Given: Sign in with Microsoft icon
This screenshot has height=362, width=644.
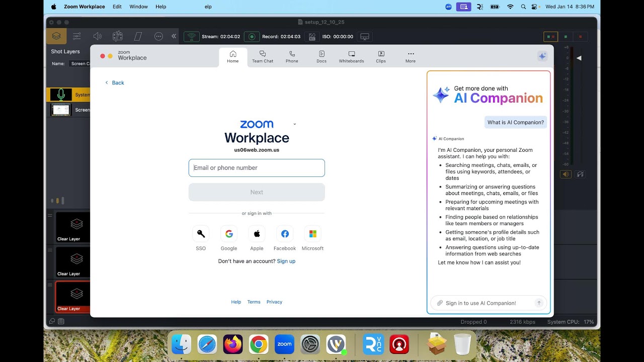Looking at the screenshot, I should point(312,234).
